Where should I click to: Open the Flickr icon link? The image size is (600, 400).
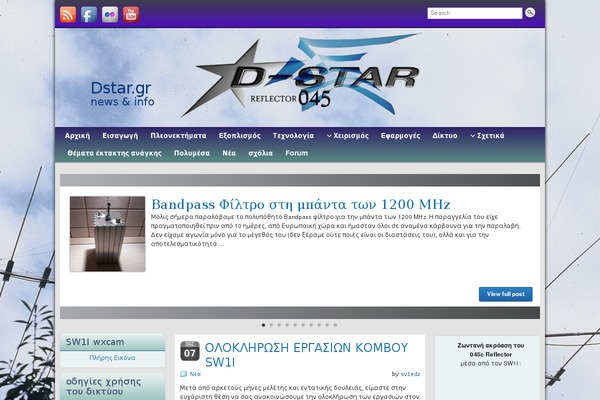tap(110, 15)
